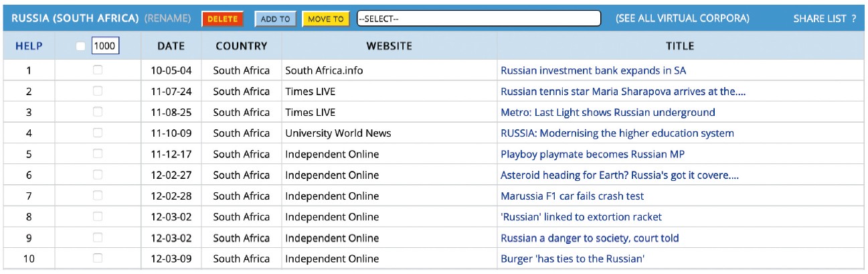Viewport: 868px width, 274px height.
Task: Open 'Burger has ties to the Russian'
Action: point(572,259)
